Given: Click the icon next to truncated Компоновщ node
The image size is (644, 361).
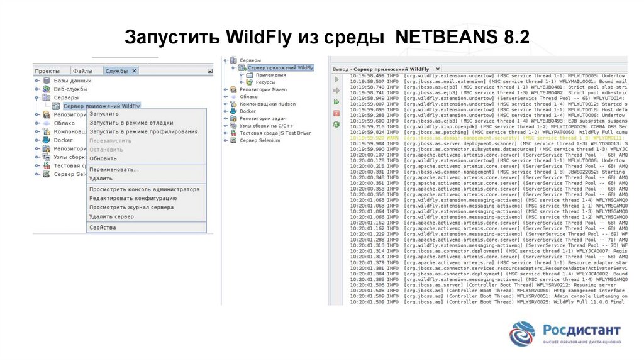Looking at the screenshot, I should tap(47, 131).
